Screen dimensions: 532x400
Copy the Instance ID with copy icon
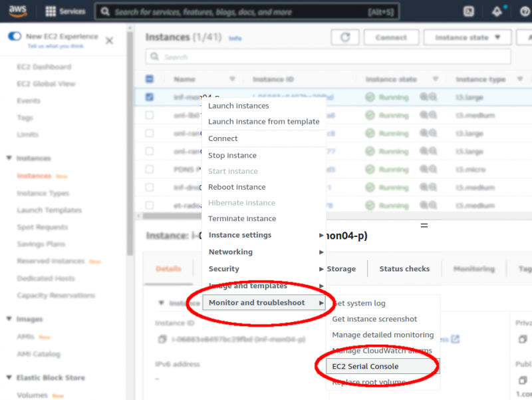tap(162, 339)
